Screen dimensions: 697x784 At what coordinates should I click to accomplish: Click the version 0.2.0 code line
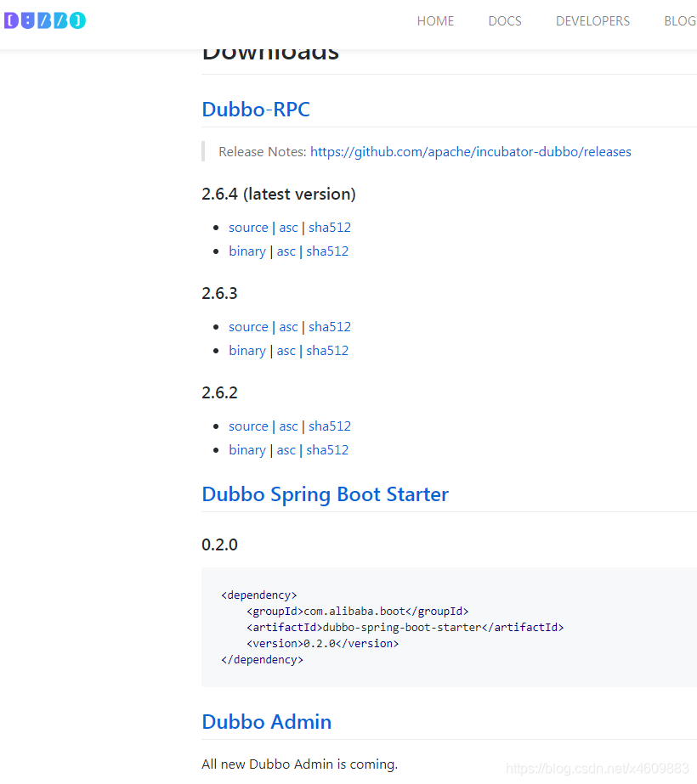point(322,644)
